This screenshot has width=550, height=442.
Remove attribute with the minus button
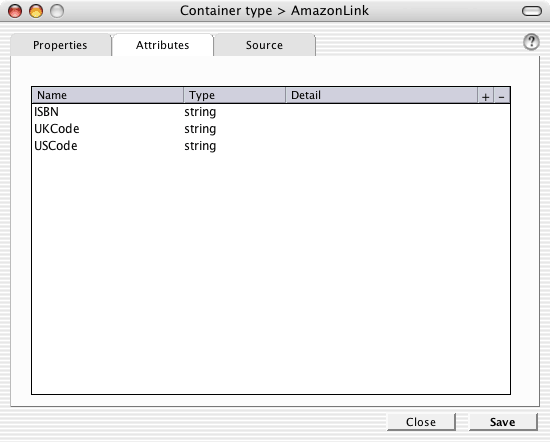[x=502, y=96]
